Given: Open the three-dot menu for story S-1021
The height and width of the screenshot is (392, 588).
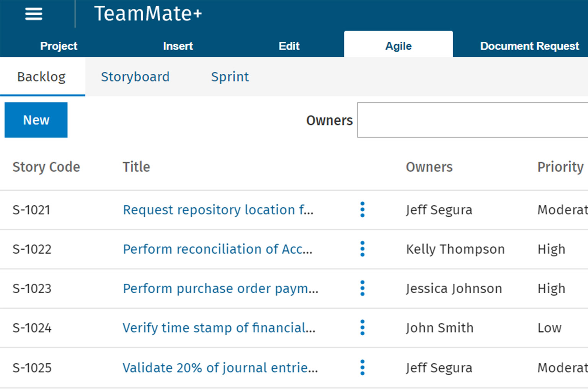Looking at the screenshot, I should pyautogui.click(x=362, y=210).
